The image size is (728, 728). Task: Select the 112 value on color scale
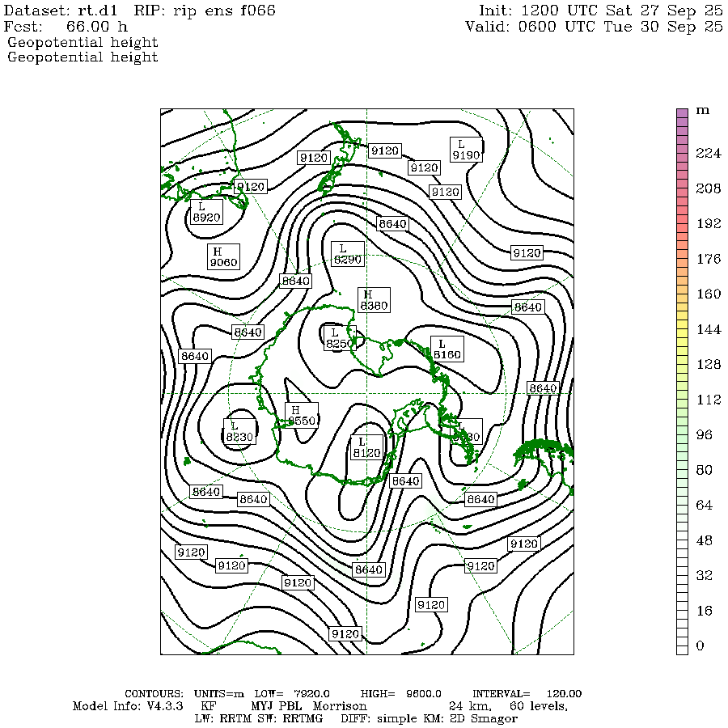[x=708, y=400]
